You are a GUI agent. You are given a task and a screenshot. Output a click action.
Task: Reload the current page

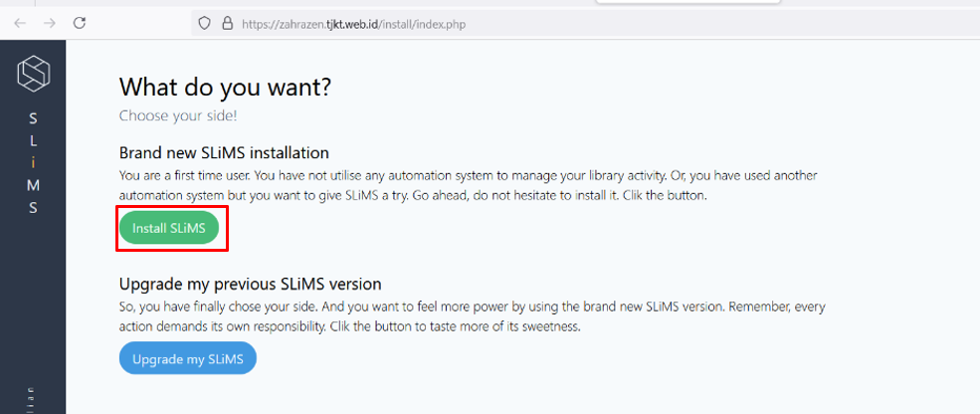click(x=80, y=23)
